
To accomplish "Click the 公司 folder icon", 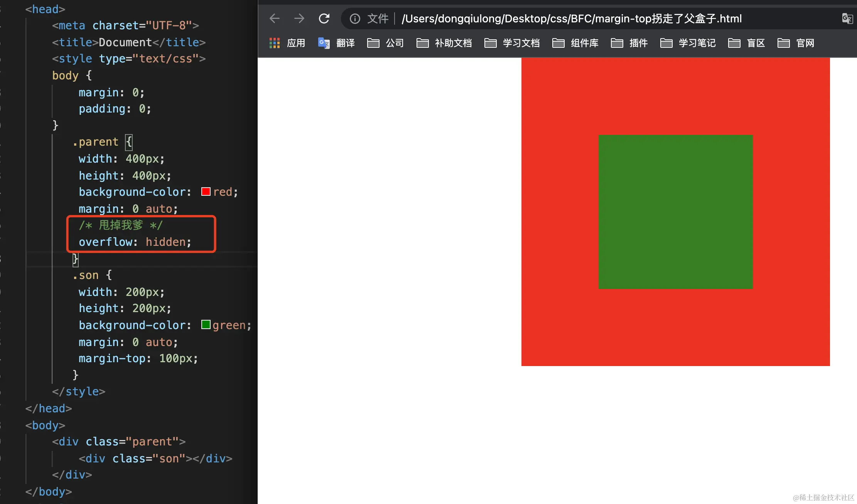I will 373,43.
